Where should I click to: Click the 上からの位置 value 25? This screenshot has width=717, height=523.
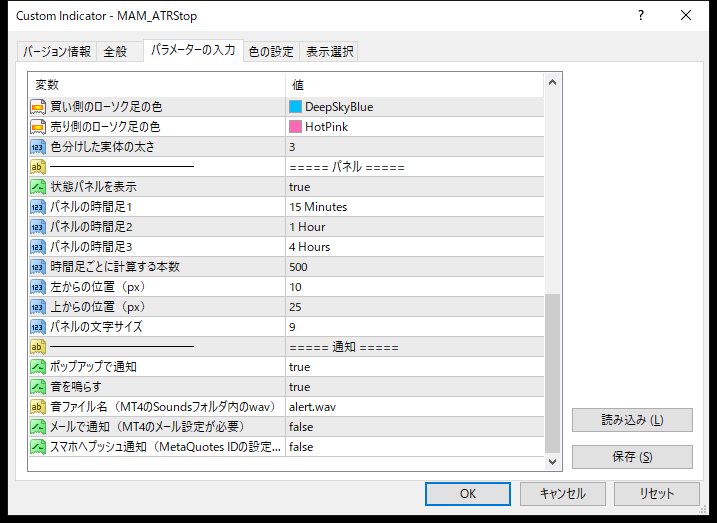[x=415, y=307]
